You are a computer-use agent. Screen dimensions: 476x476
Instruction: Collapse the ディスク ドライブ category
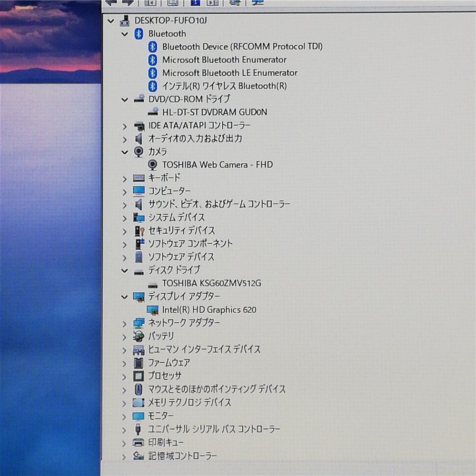pyautogui.click(x=125, y=270)
